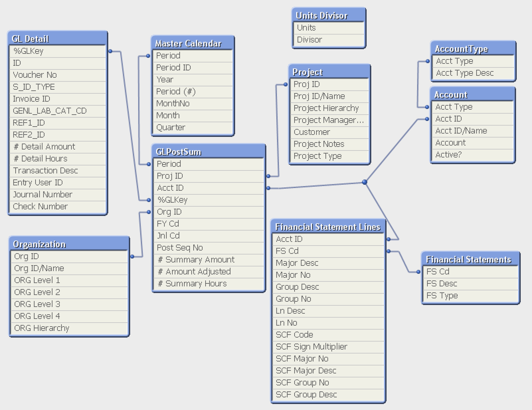Click the FY Cd field
Viewport: 532px width, 410px height.
pos(209,224)
